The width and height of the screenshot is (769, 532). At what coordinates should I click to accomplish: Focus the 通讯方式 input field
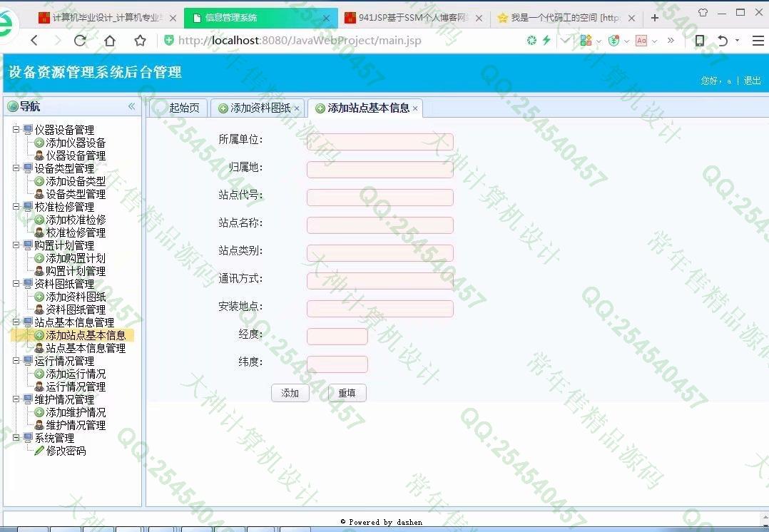click(380, 281)
